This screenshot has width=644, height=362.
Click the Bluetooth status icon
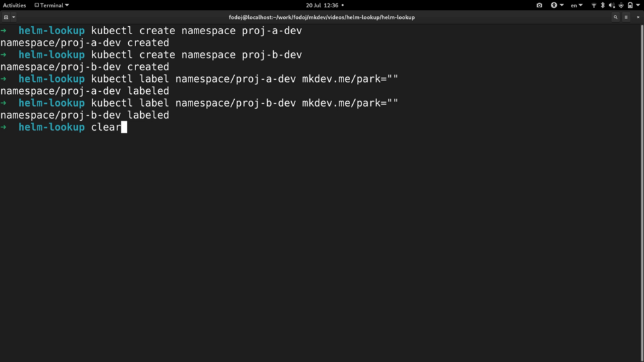[602, 5]
